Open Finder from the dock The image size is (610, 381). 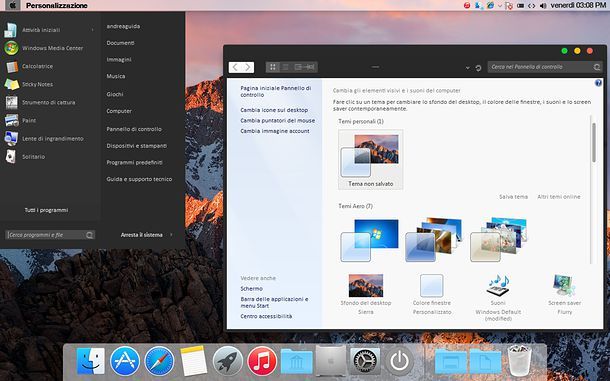coord(91,361)
